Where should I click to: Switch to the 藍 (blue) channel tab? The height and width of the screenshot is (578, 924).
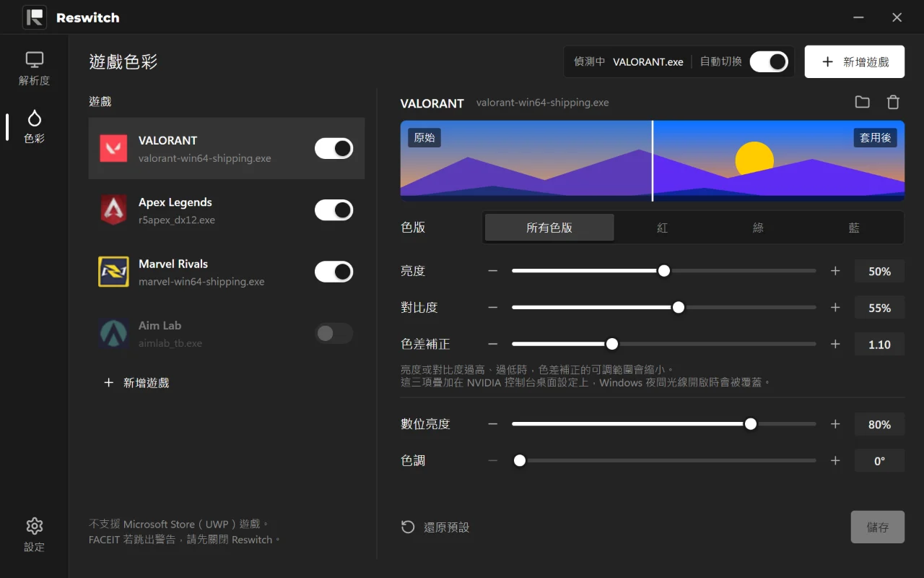click(854, 228)
